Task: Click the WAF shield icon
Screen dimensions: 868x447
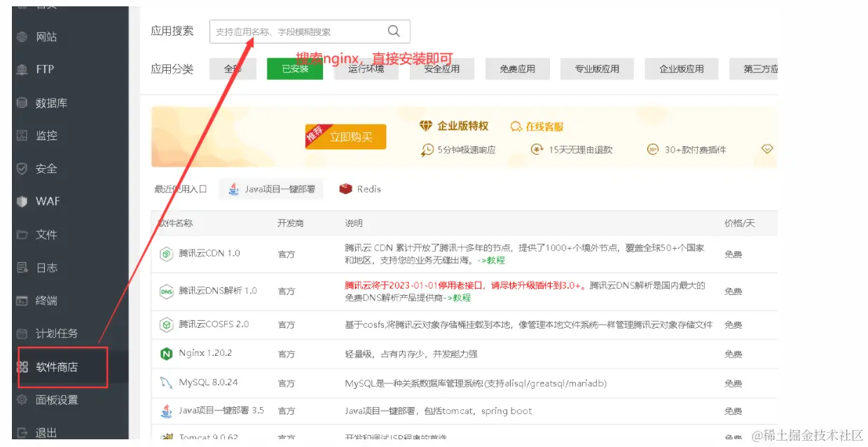Action: pos(22,201)
